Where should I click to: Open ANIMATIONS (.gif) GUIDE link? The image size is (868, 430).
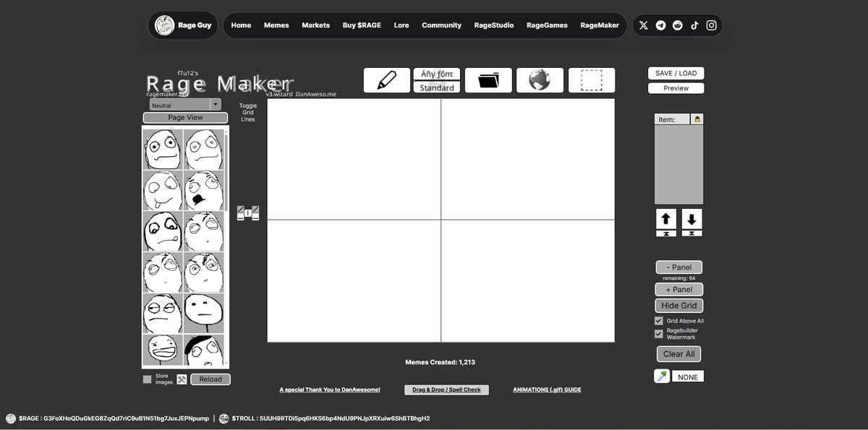click(547, 390)
